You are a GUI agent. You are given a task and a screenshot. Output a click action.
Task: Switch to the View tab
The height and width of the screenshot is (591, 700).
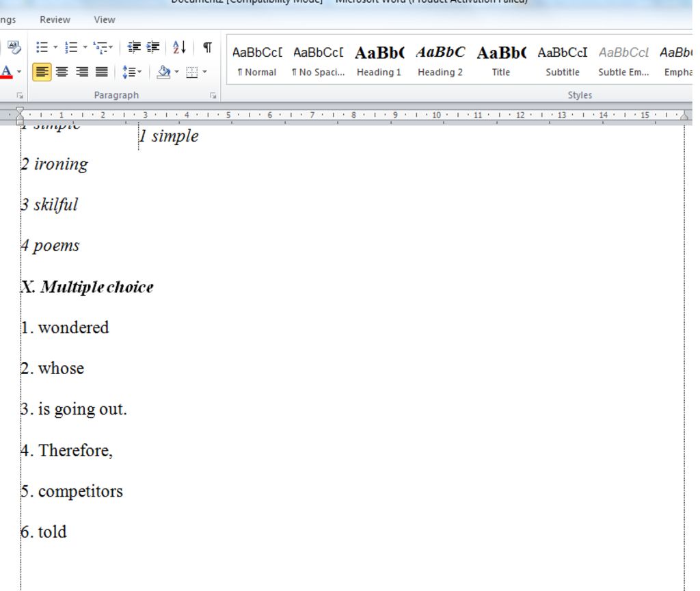point(105,20)
